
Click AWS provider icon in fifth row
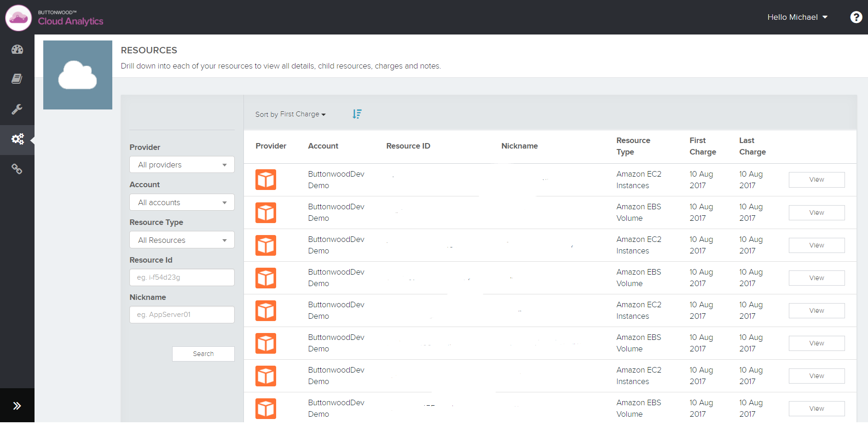[266, 310]
